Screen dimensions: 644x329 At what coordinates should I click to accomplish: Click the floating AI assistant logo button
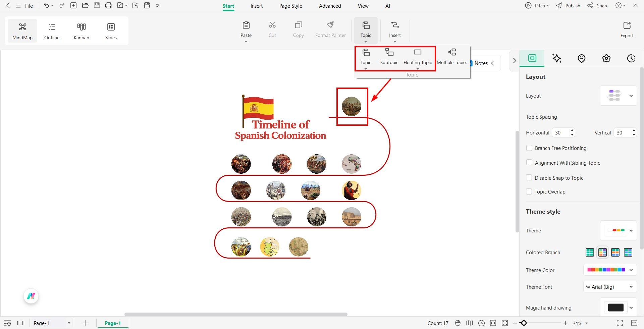(x=31, y=296)
